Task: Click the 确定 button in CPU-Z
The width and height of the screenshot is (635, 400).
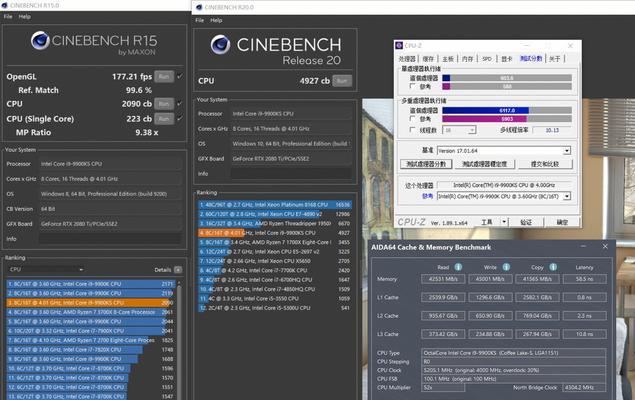Action: pyautogui.click(x=562, y=222)
